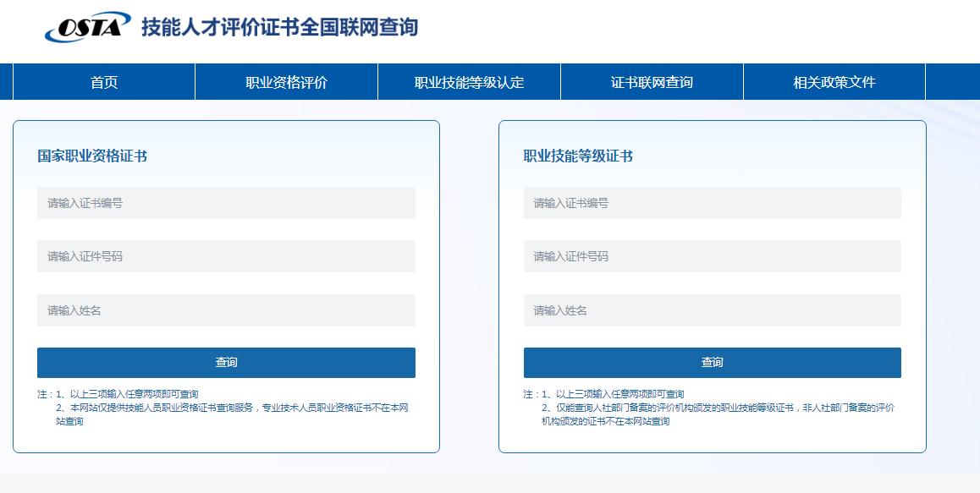Focus certificate number field under 国家职业资格证书
Viewport: 980px width, 493px height.
226,203
